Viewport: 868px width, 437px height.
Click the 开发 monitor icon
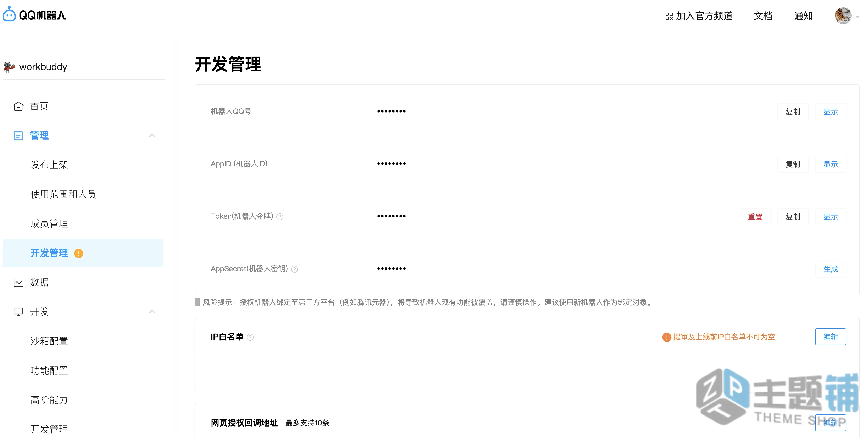pyautogui.click(x=18, y=312)
